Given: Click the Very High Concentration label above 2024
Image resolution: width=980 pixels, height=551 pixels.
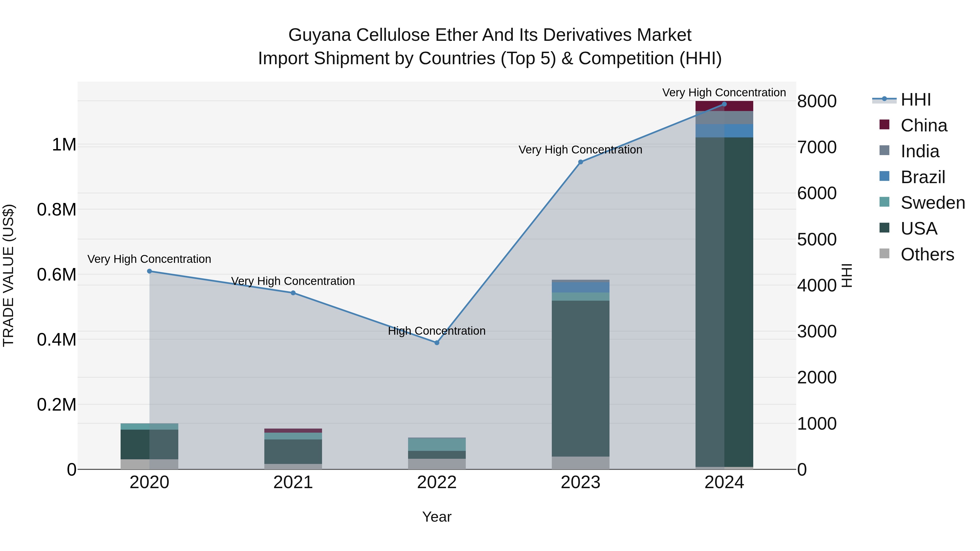Looking at the screenshot, I should click(724, 93).
